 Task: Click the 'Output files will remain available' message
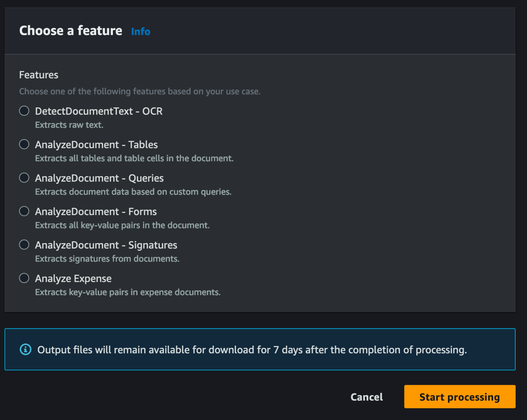pyautogui.click(x=252, y=350)
